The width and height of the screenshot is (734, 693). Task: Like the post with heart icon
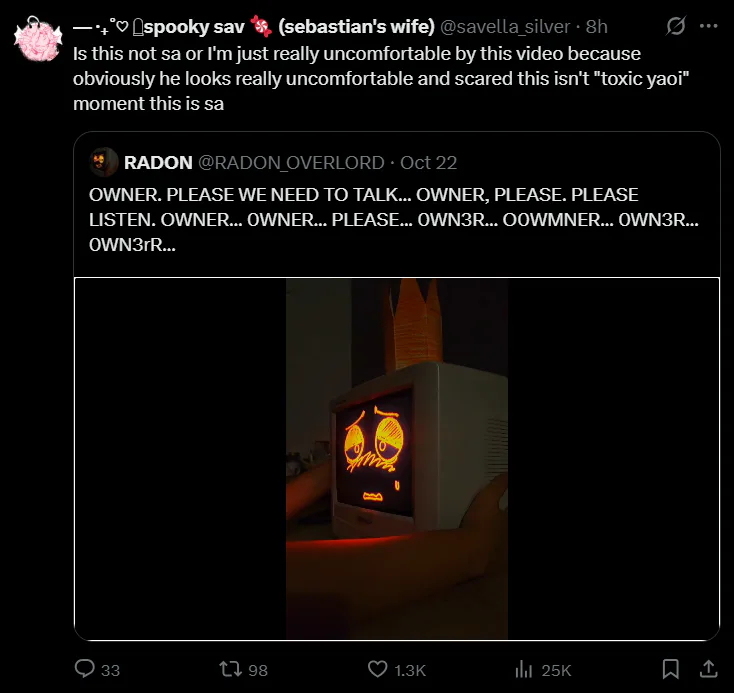(x=377, y=669)
